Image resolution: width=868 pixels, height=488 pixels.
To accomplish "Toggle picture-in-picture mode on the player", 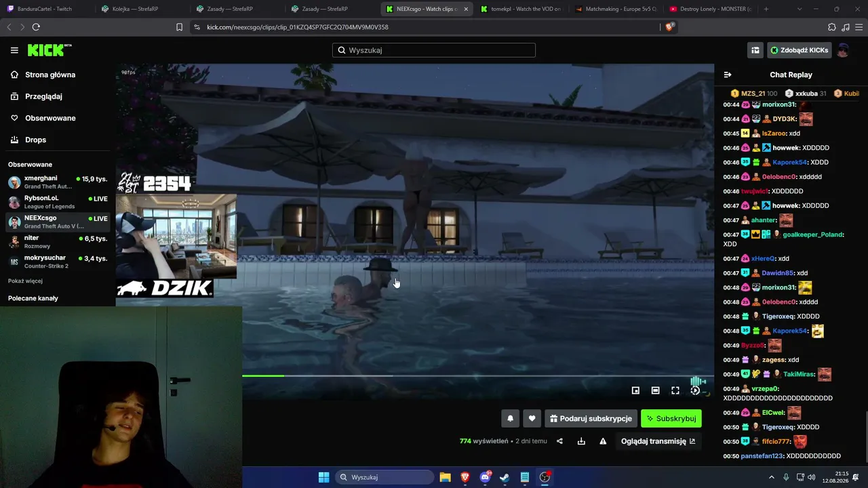I will click(635, 390).
